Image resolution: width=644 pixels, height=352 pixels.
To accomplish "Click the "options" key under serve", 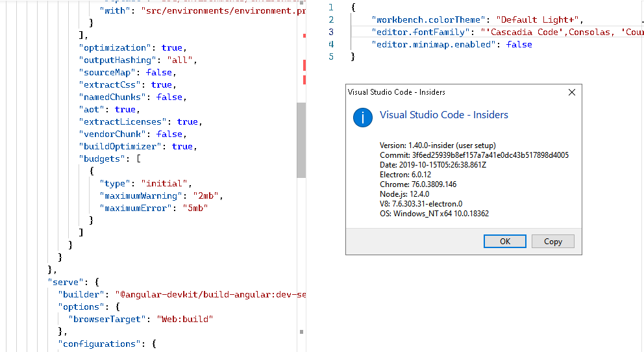I will pyautogui.click(x=81, y=307).
